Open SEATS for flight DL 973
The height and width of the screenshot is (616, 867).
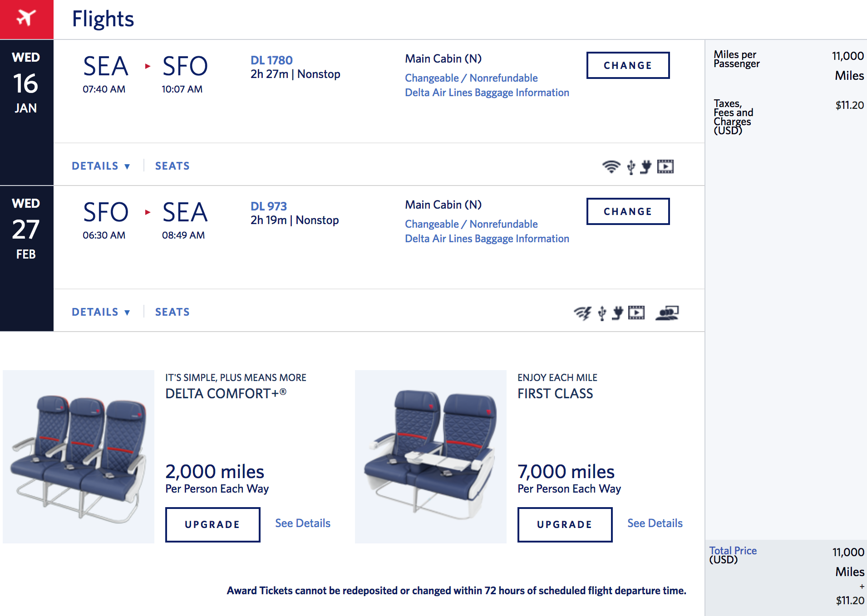[172, 312]
